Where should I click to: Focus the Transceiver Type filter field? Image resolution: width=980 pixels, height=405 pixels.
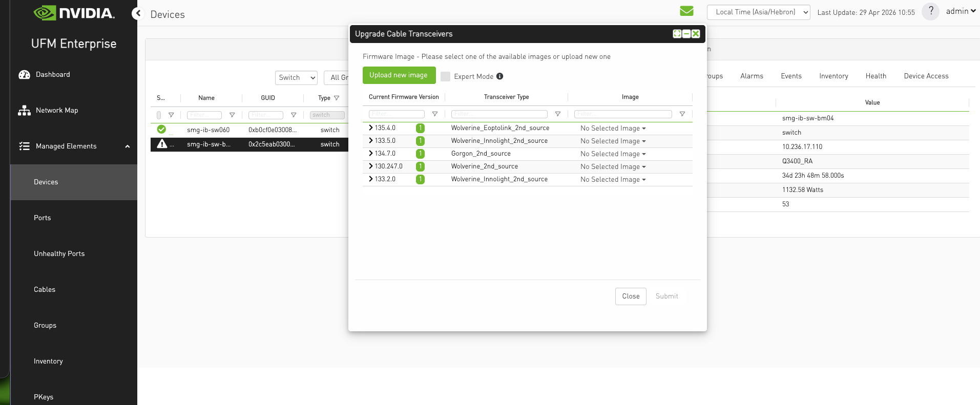point(499,114)
